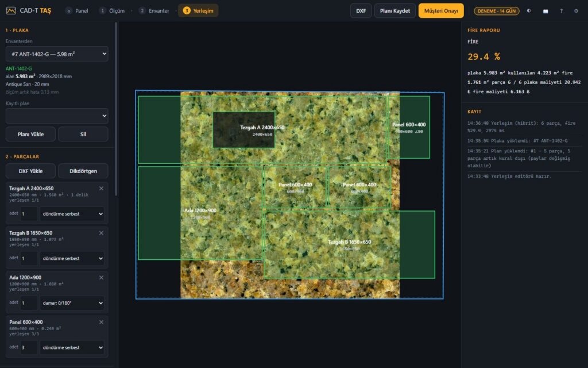The image size is (588, 368).
Task: Click the CAD-T TAŞ logo icon
Action: [11, 10]
